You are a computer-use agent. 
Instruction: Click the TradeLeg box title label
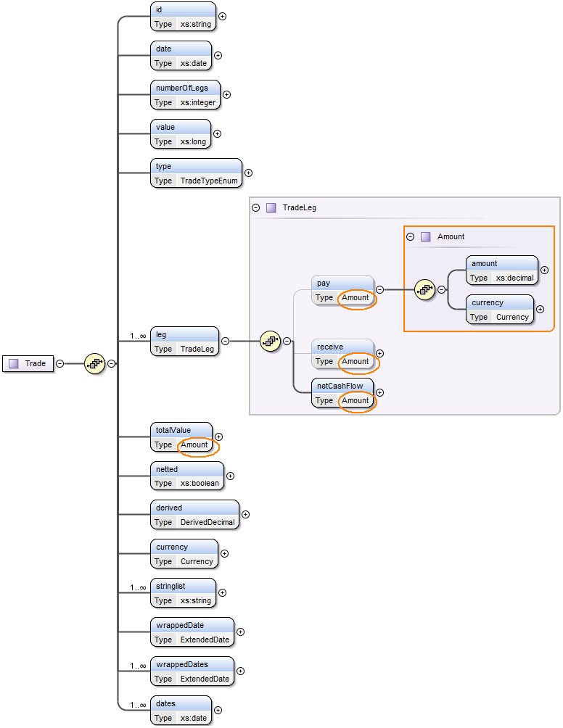pos(300,207)
